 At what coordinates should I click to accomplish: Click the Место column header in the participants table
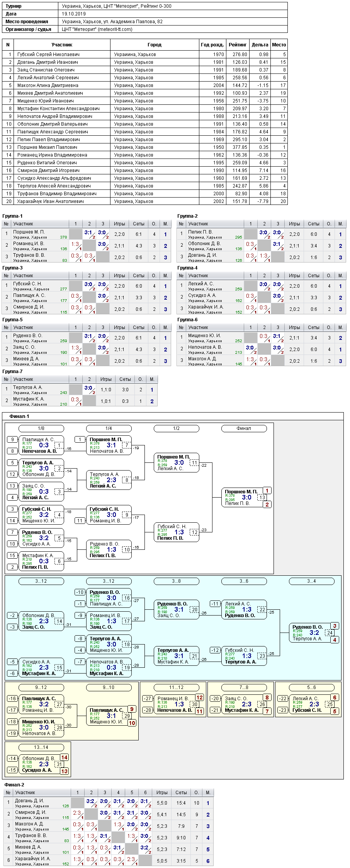[x=279, y=45]
